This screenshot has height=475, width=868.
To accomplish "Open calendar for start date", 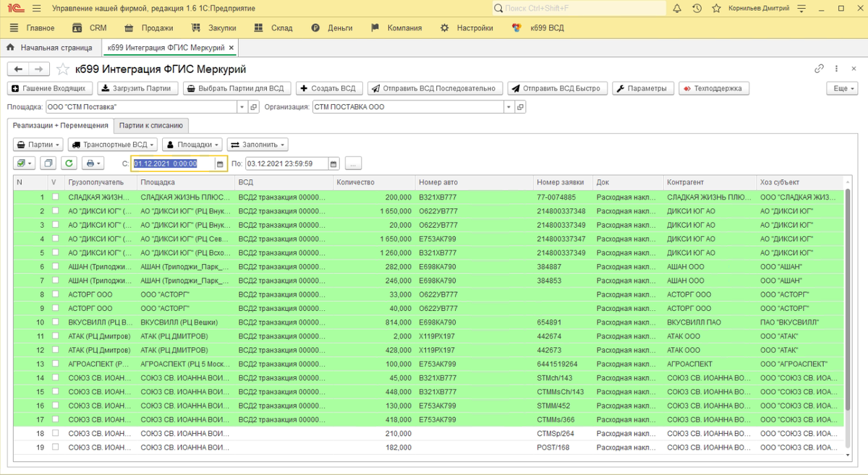I will coord(221,163).
